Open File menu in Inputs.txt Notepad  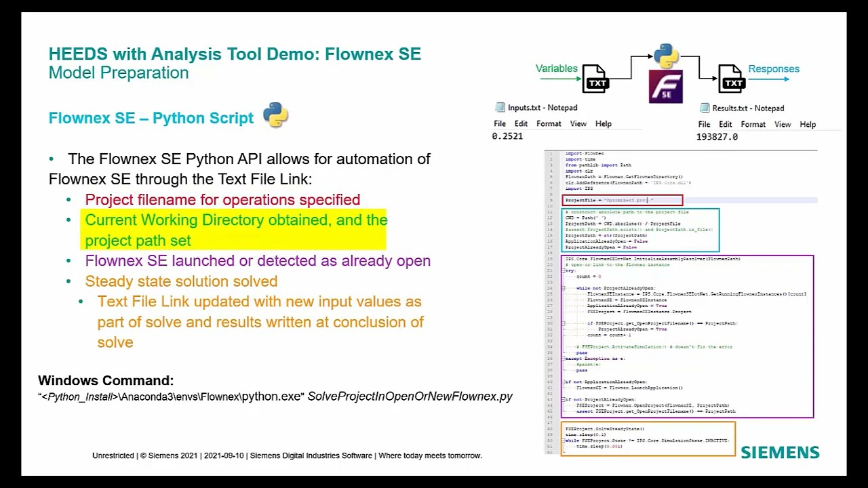[500, 124]
